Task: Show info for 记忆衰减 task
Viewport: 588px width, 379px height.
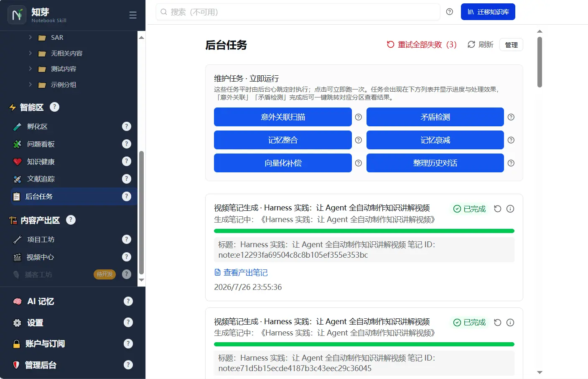Action: click(511, 140)
